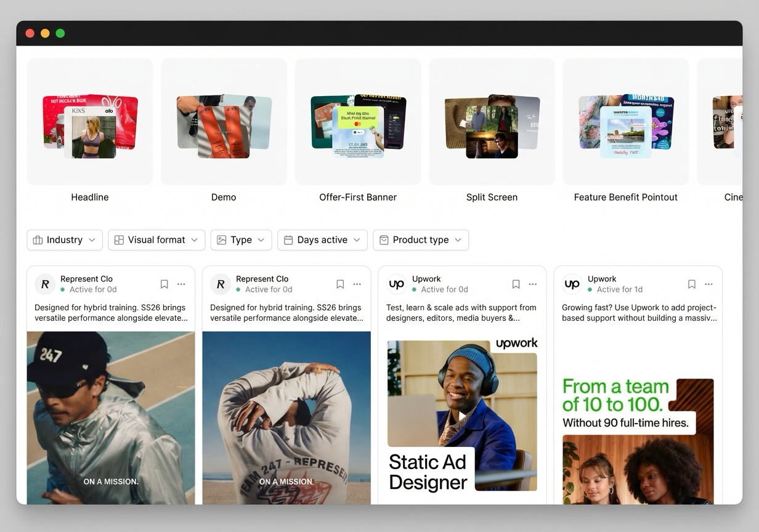The width and height of the screenshot is (759, 532).
Task: Click the image icon in the Type filter
Action: [x=222, y=240]
